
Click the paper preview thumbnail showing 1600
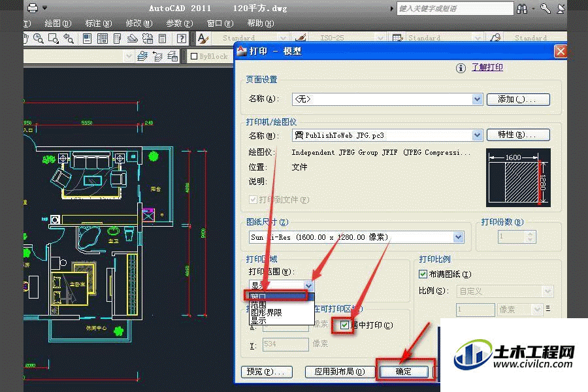point(518,178)
